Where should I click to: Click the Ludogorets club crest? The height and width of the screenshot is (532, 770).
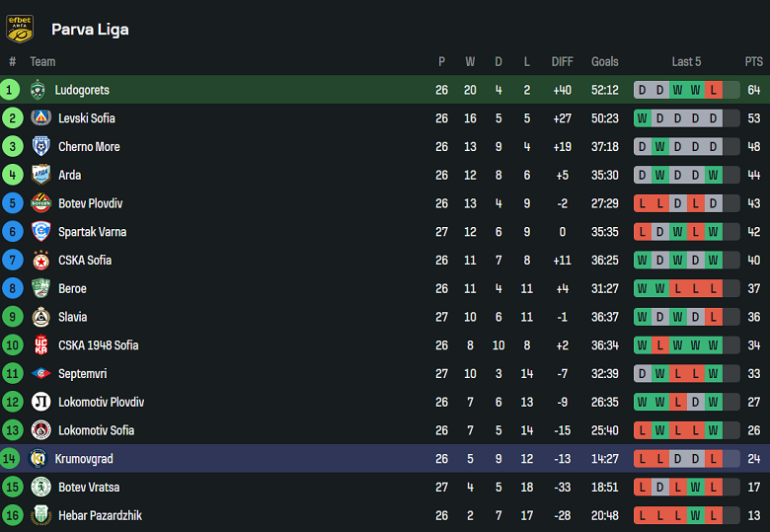(x=38, y=90)
